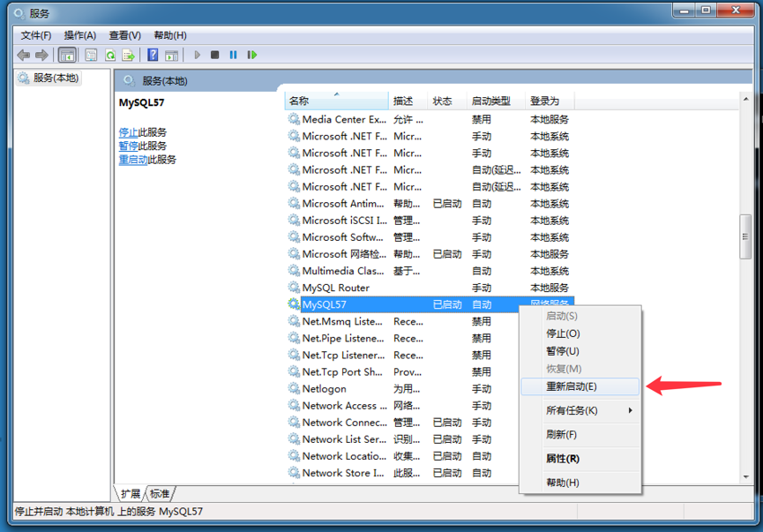763x532 pixels.
Task: Toggle the console tree pane visibility
Action: coord(65,55)
